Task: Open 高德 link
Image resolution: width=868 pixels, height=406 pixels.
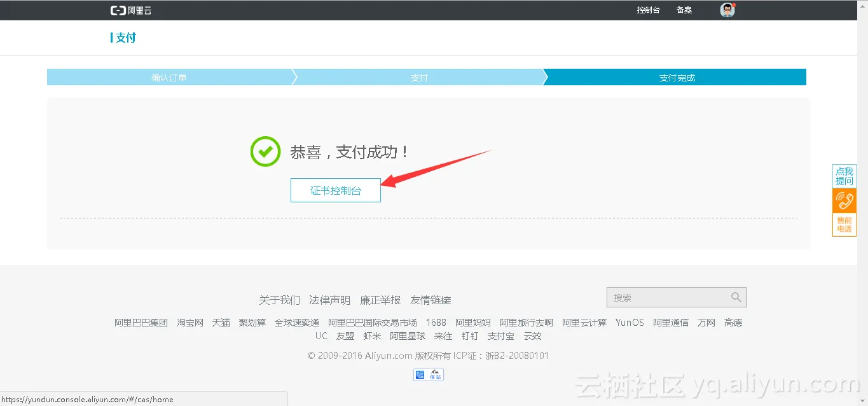Action: pyautogui.click(x=733, y=323)
